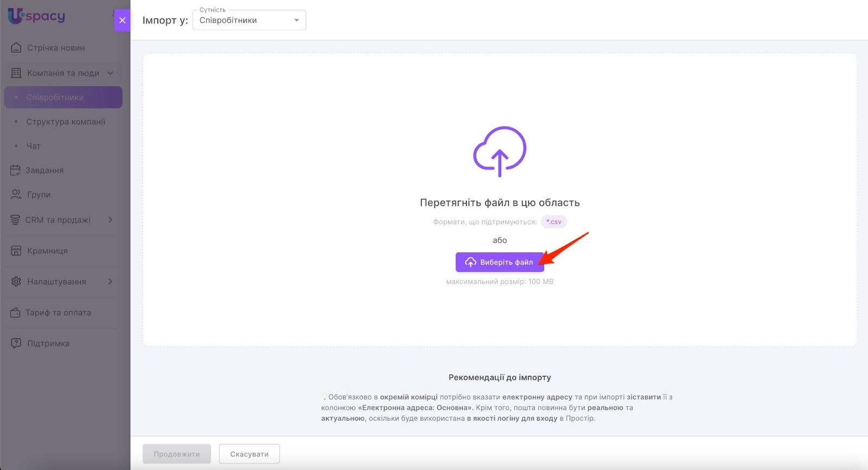The width and height of the screenshot is (868, 470).
Task: Click the Перетягніть файл в цю область text
Action: pyautogui.click(x=500, y=202)
